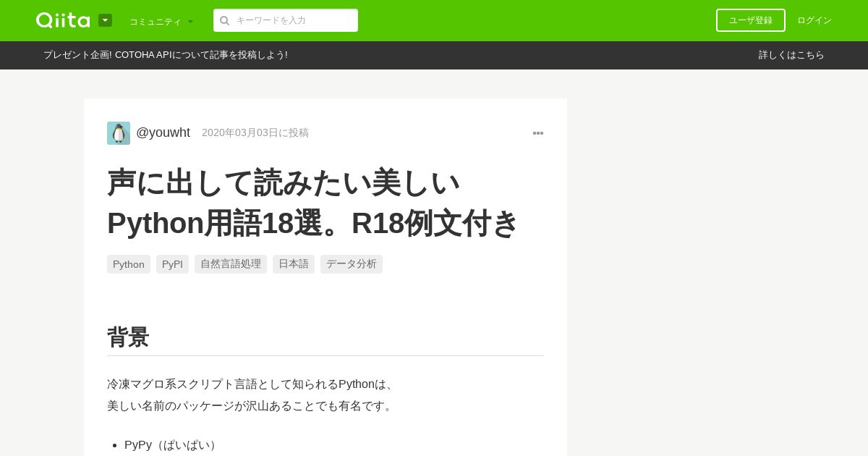The image size is (868, 456).
Task: Open the 詳しくはこちら link
Action: pyautogui.click(x=791, y=55)
